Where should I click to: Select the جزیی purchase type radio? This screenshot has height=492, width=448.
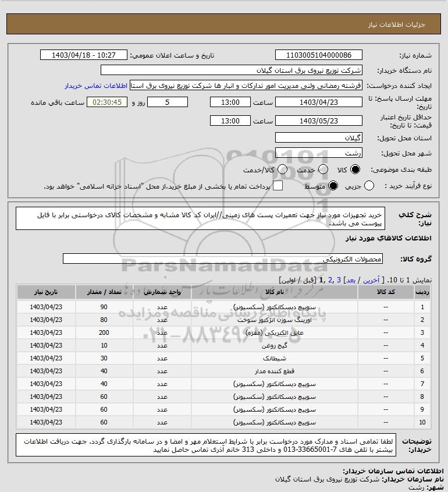coord(369,186)
